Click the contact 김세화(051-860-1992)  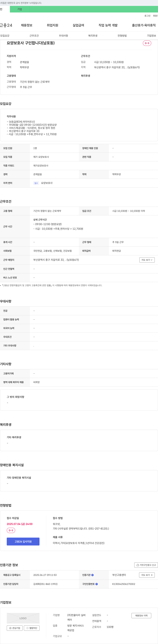coord(45,584)
